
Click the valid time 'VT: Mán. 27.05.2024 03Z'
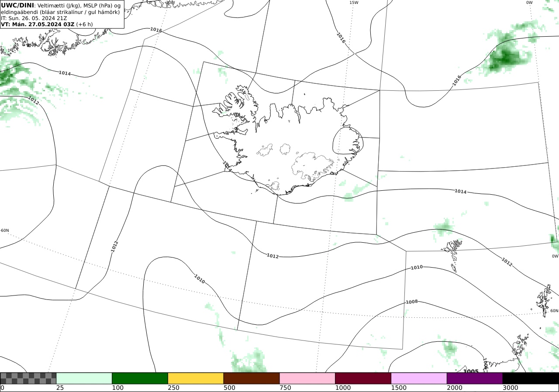coord(38,24)
